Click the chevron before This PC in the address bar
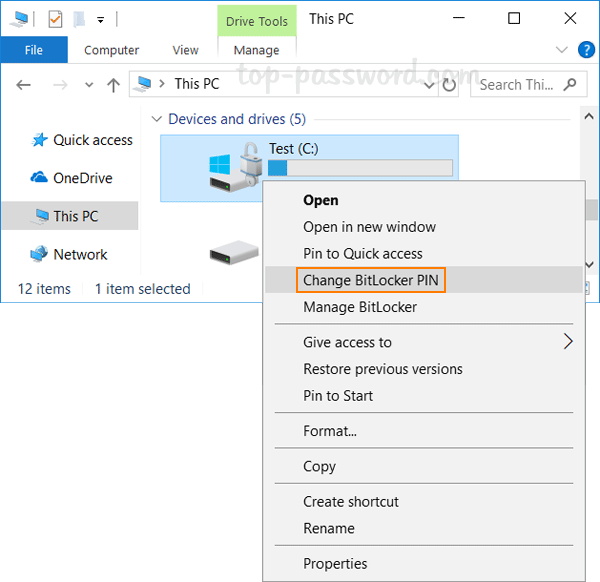 [x=162, y=84]
